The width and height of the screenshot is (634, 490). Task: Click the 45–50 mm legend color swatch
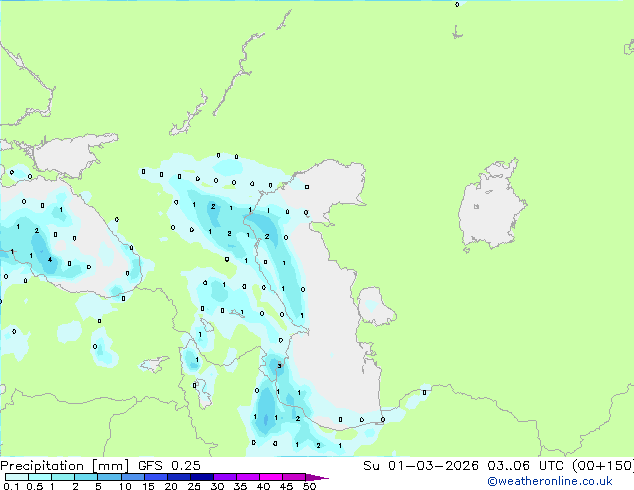(x=294, y=477)
